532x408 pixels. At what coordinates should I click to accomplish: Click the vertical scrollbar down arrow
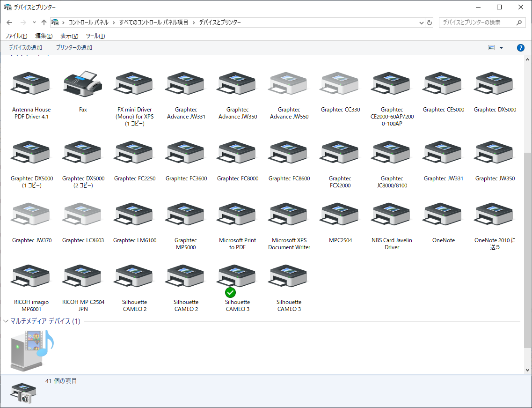[527, 370]
